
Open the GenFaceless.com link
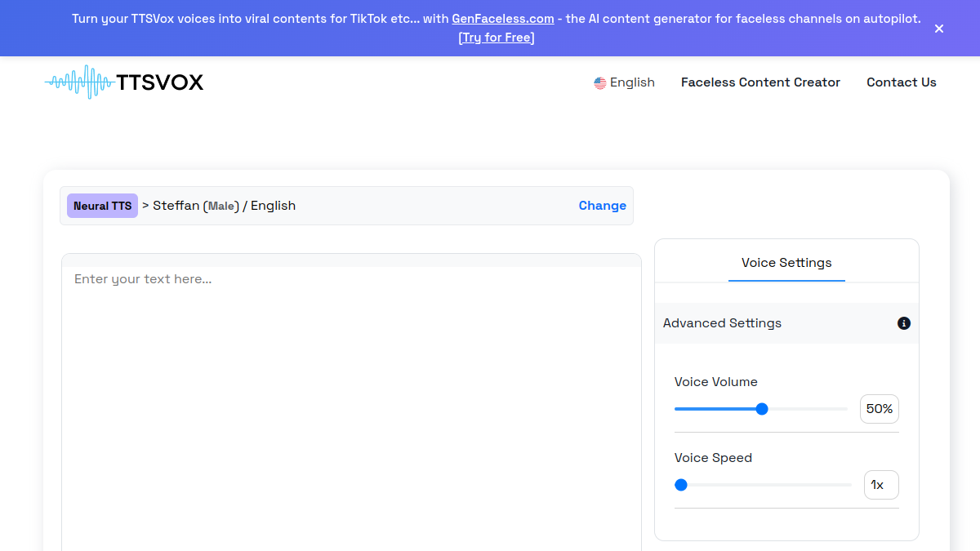(503, 19)
